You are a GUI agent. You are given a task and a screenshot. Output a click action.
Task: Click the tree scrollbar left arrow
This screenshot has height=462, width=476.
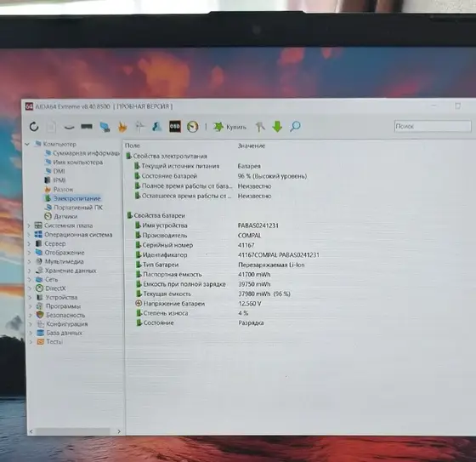31,431
